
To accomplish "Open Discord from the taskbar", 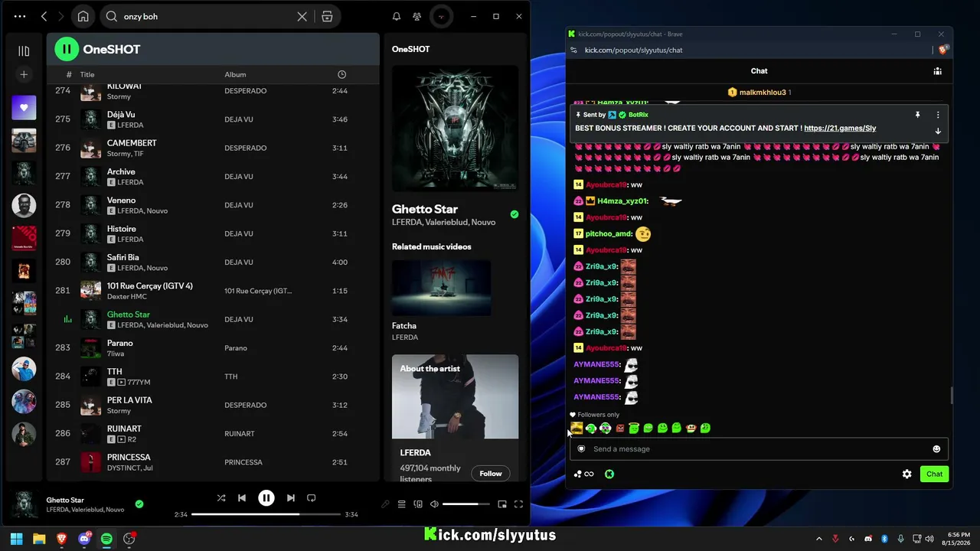I will pyautogui.click(x=84, y=539).
